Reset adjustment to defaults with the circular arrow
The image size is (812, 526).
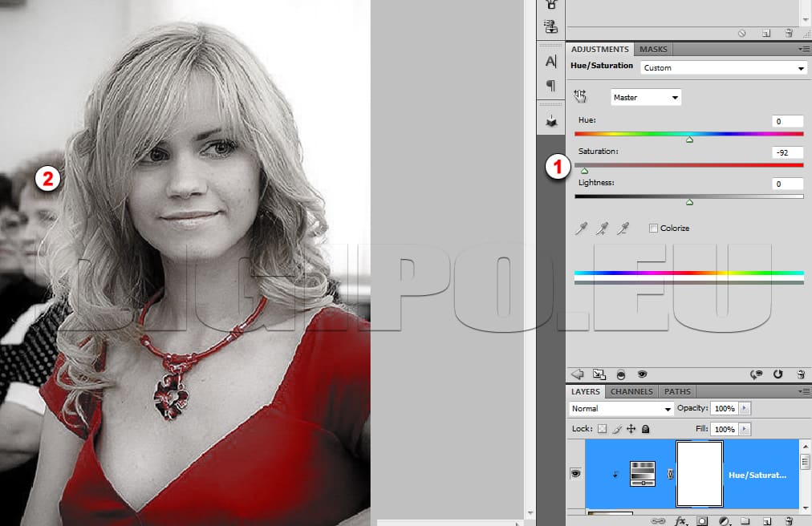(x=777, y=374)
